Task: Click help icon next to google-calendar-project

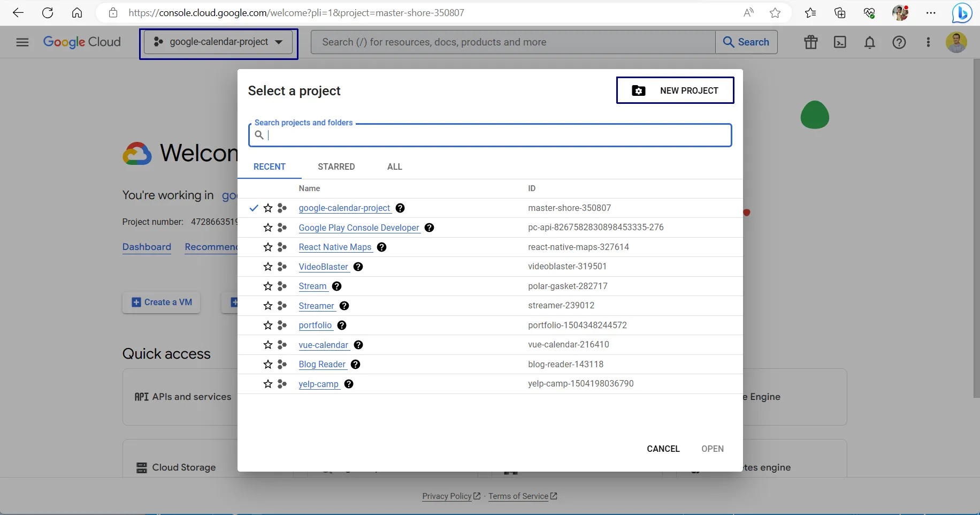Action: (400, 208)
